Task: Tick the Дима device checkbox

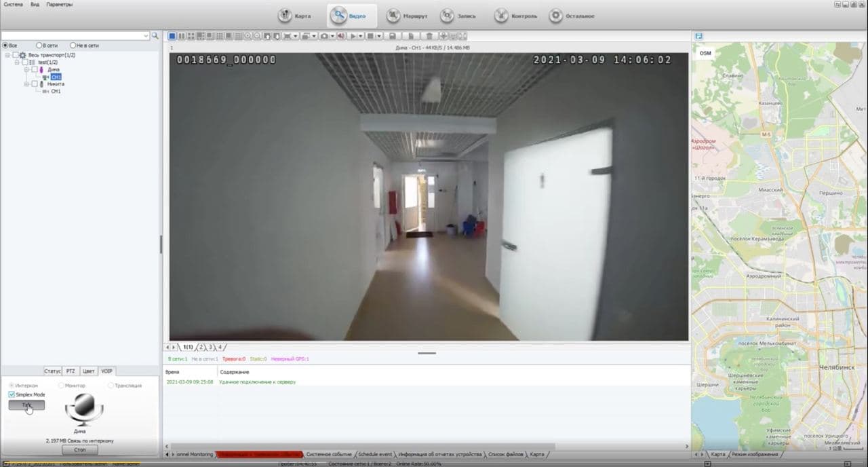Action: click(35, 69)
